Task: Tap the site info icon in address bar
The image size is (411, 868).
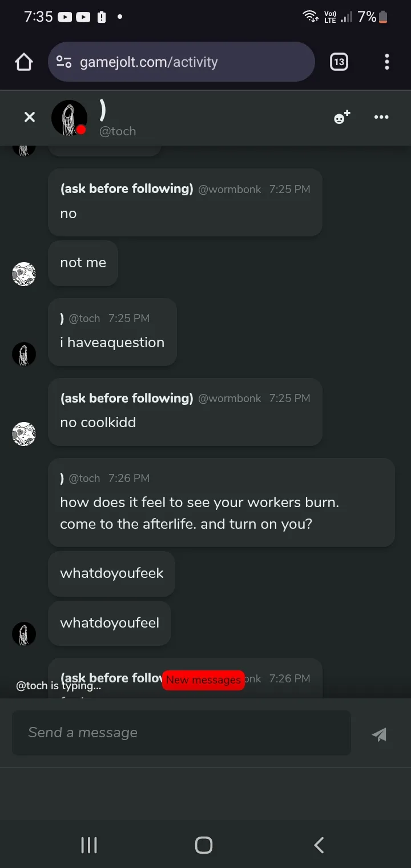Action: (64, 62)
